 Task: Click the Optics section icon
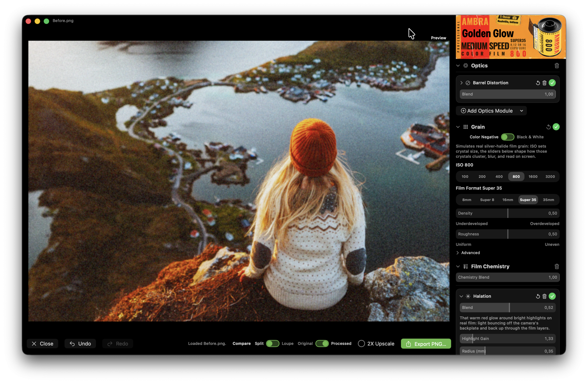(465, 66)
